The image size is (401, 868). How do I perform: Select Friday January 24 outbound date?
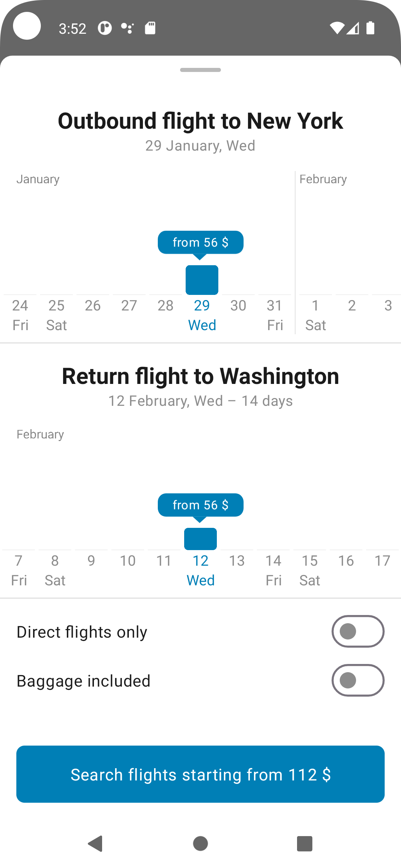click(20, 315)
